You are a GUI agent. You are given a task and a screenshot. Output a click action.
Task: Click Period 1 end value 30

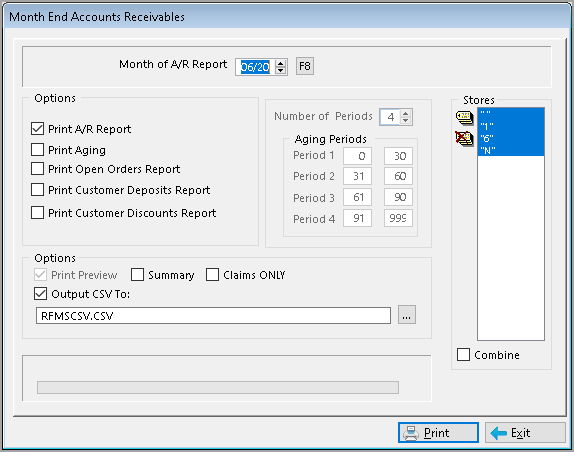point(398,156)
